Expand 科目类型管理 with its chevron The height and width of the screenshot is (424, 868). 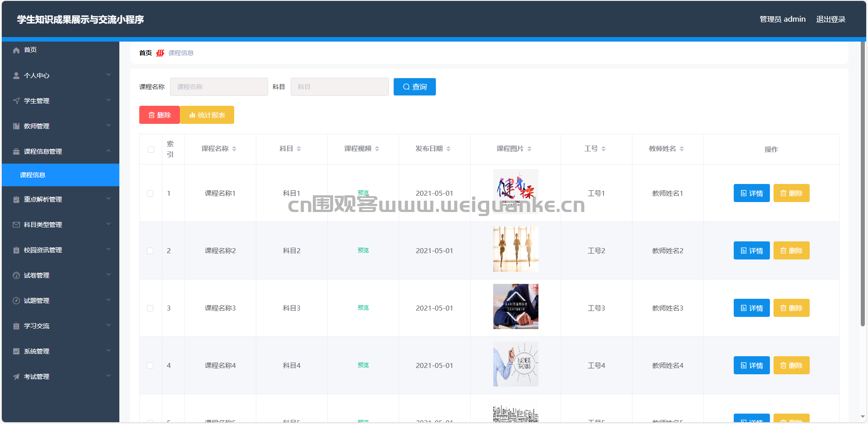pyautogui.click(x=108, y=224)
